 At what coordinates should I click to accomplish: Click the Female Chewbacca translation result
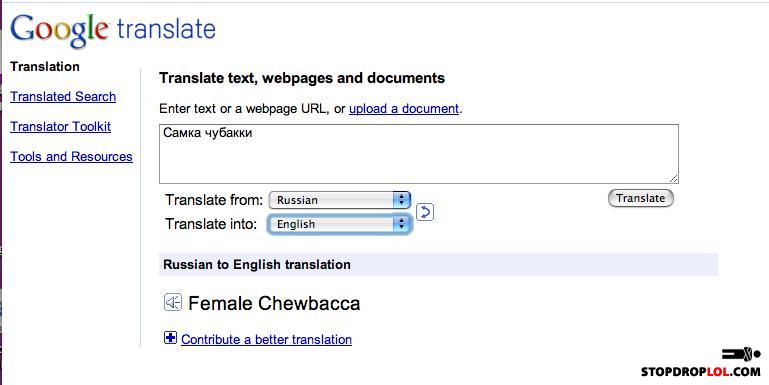click(x=274, y=303)
